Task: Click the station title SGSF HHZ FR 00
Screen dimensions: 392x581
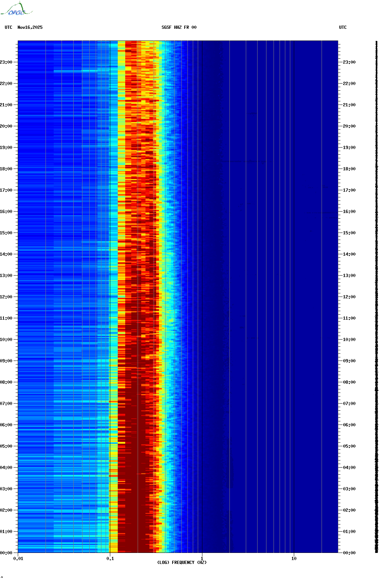Action: click(179, 27)
